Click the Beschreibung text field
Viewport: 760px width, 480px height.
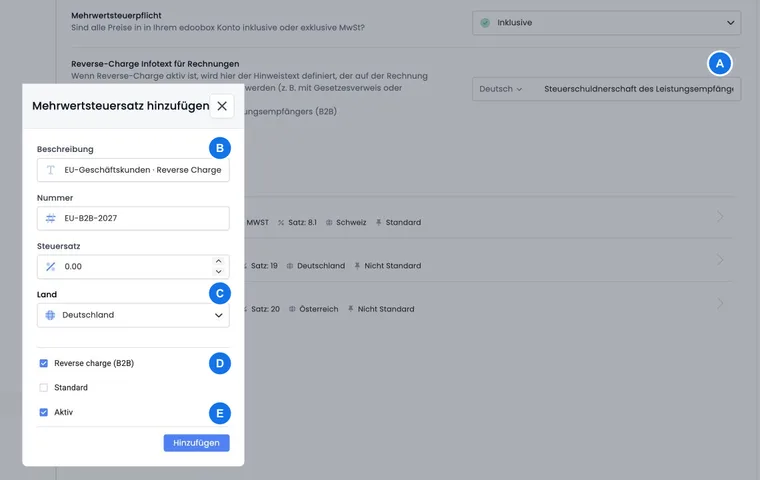click(x=133, y=170)
